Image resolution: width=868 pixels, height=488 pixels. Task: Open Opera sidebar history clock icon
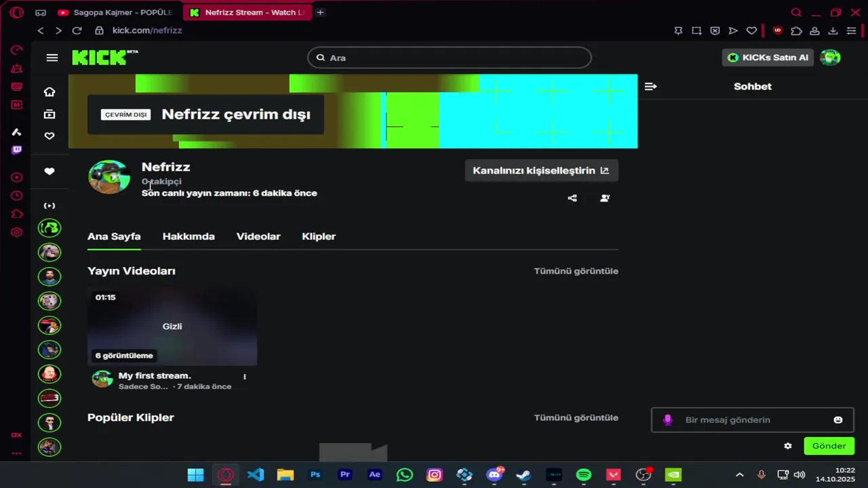pyautogui.click(x=17, y=196)
